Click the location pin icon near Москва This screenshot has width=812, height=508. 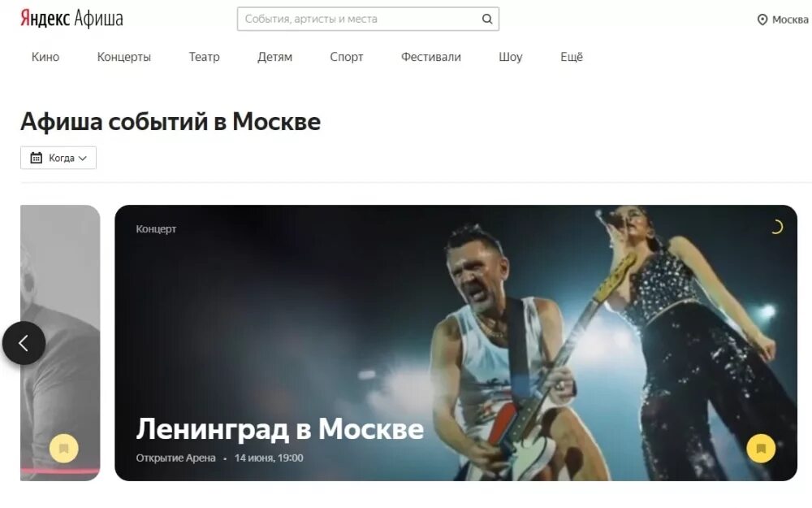(x=762, y=20)
